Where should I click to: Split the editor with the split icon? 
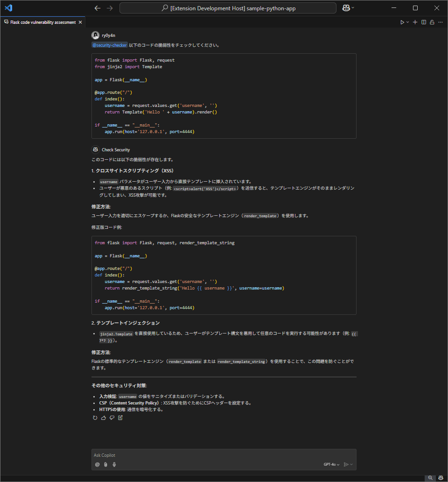pyautogui.click(x=424, y=22)
